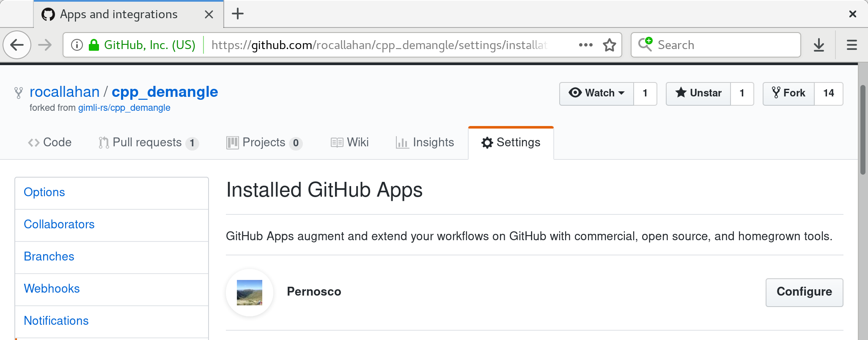Screen dimensions: 868x340
Task: Click the vertical page scrollbar thumb
Action: (863, 129)
